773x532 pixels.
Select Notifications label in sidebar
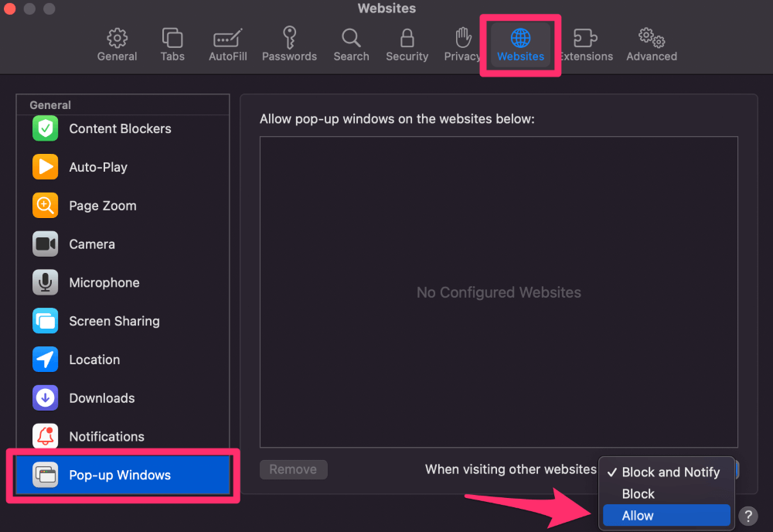click(107, 436)
